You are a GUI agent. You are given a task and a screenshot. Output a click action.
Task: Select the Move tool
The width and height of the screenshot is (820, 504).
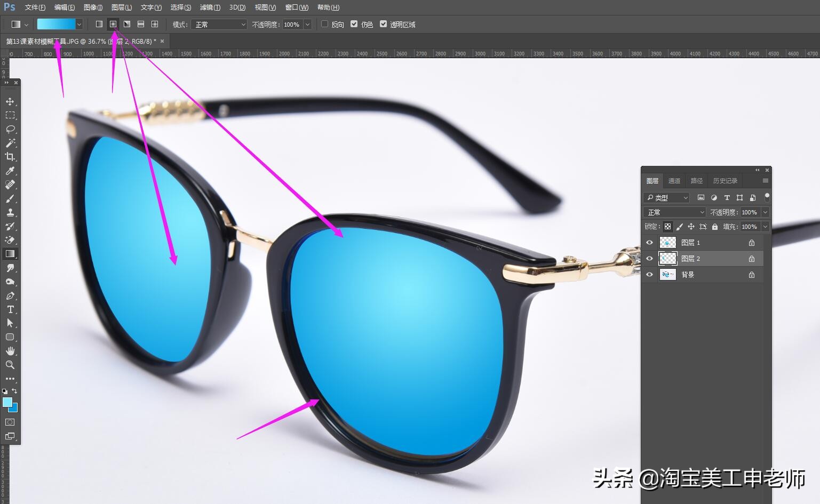pyautogui.click(x=10, y=101)
